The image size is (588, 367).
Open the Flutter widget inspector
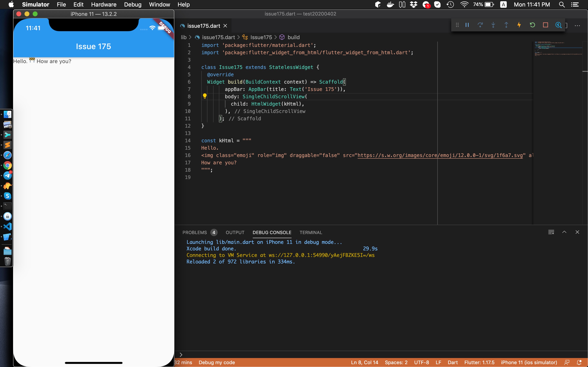click(558, 25)
